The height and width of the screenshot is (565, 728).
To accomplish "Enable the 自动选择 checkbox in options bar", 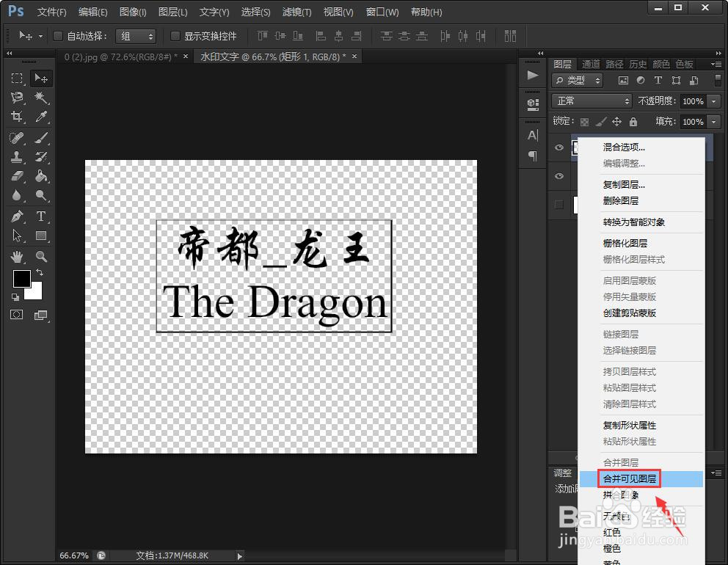I will pyautogui.click(x=58, y=35).
